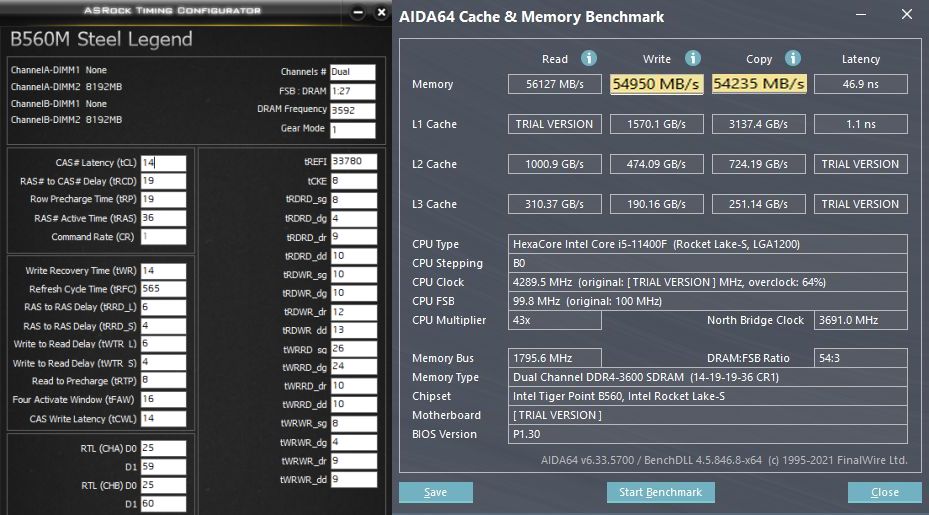Click the Save button in AIDA64
The image size is (929, 515).
435,492
